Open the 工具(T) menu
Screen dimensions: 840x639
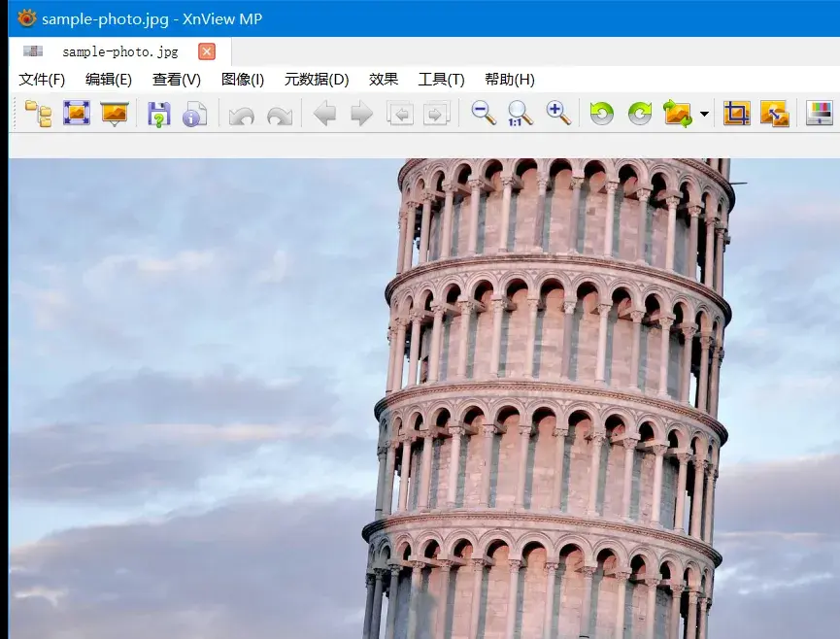pos(442,80)
